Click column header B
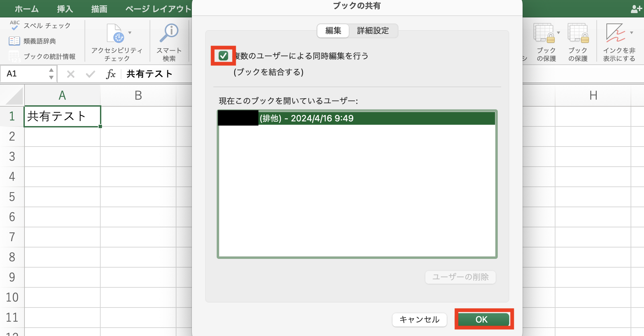 (138, 96)
